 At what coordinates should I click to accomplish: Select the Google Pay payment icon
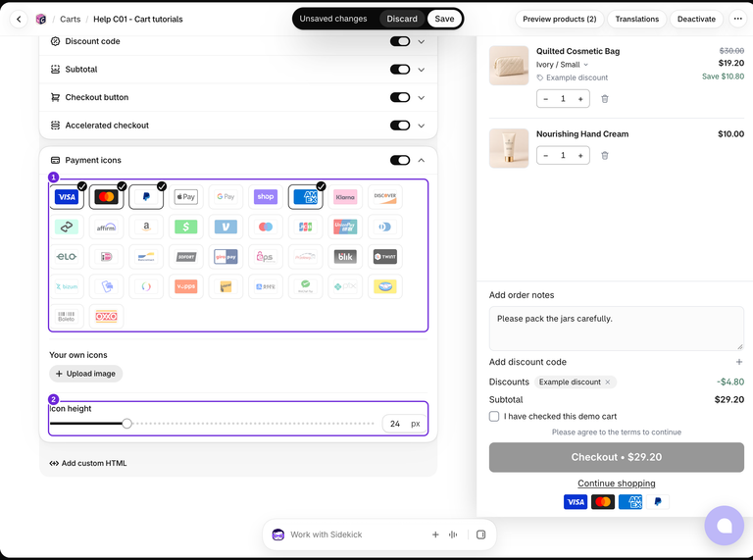(x=226, y=197)
